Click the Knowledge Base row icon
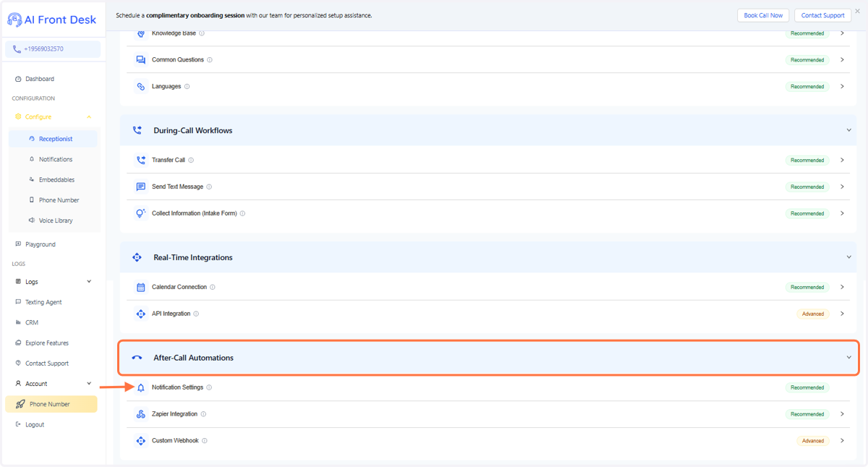This screenshot has width=868, height=467. pos(141,34)
